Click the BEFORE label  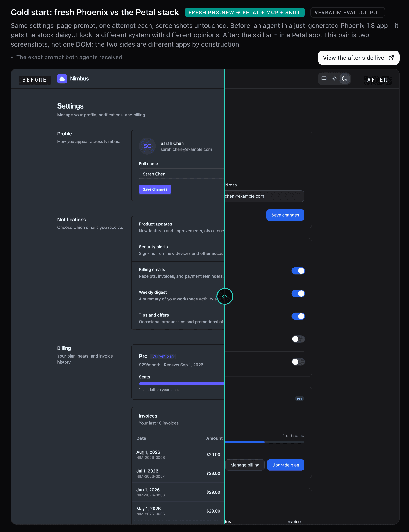coord(35,80)
